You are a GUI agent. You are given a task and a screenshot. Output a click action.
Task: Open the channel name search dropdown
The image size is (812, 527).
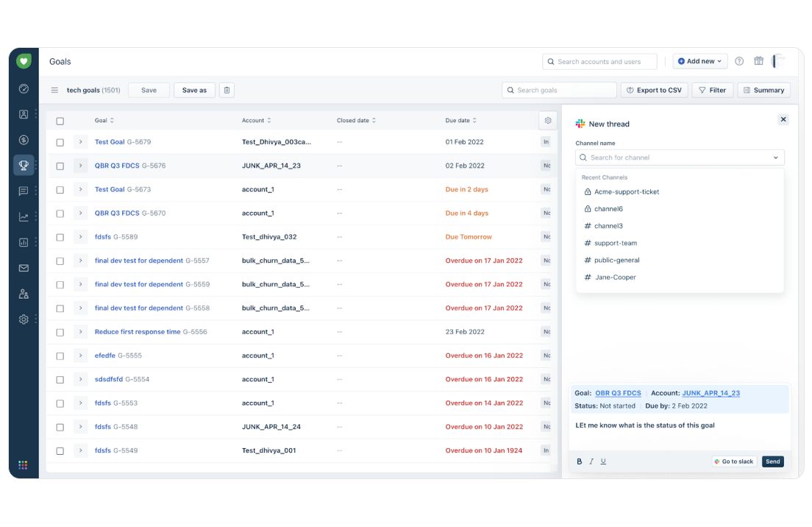coord(679,157)
